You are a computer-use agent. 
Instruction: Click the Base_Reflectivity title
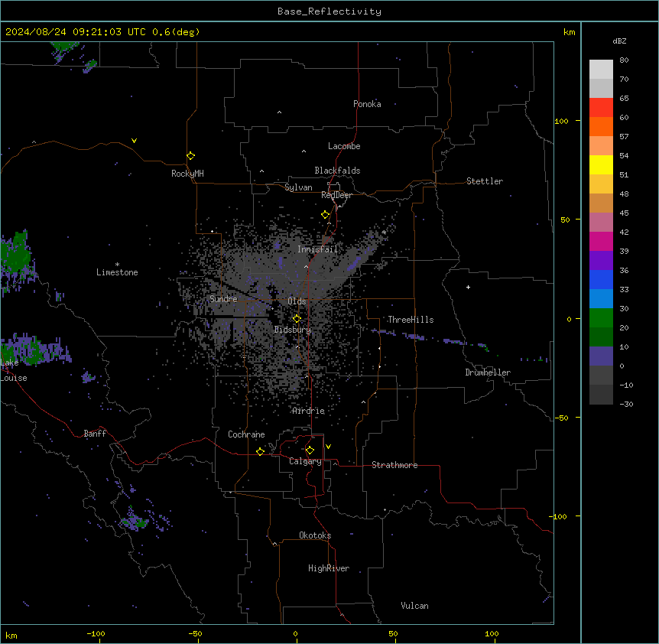[329, 11]
